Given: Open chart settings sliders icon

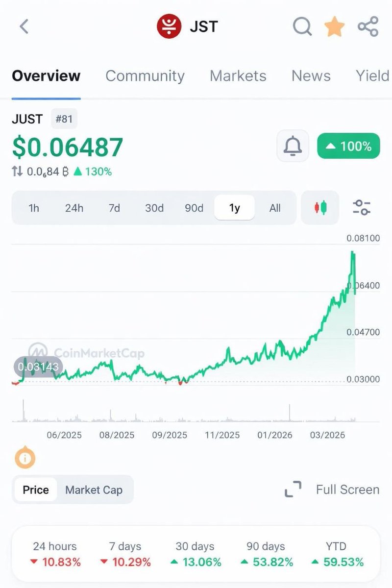Looking at the screenshot, I should 362,208.
